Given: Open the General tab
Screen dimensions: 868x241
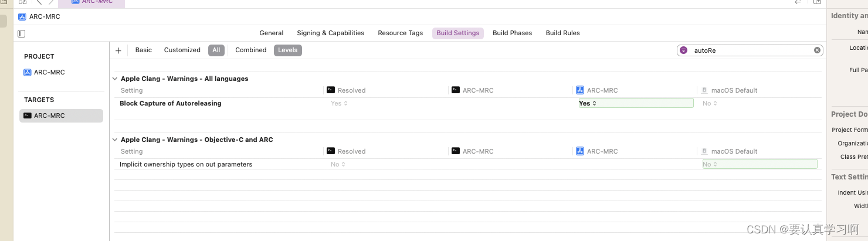Looking at the screenshot, I should [272, 33].
